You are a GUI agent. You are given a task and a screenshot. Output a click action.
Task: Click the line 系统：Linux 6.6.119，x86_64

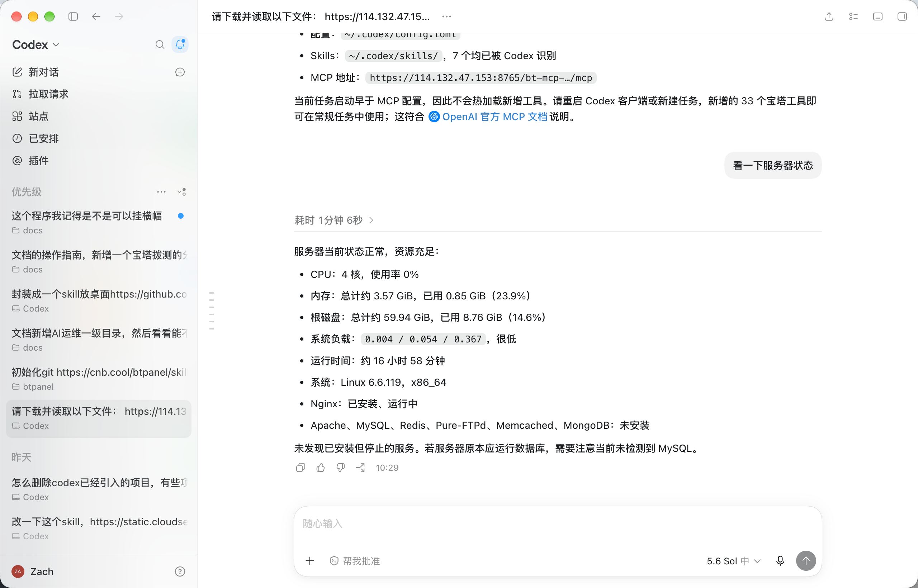click(378, 382)
